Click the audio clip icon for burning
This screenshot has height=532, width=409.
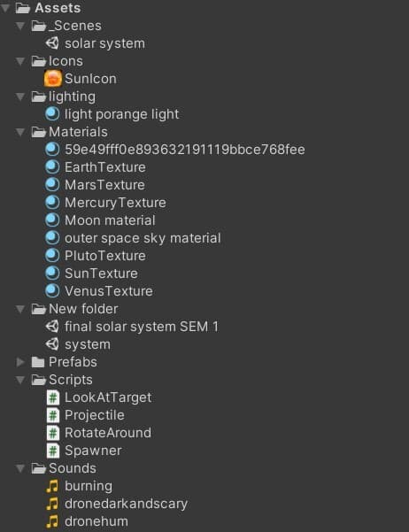52,486
